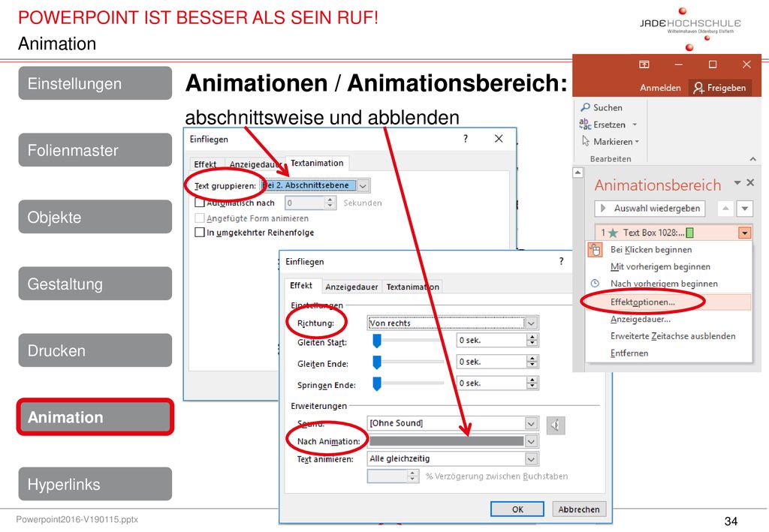769x532 pixels.
Task: Go to the Gestaltung section
Action: tap(95, 284)
